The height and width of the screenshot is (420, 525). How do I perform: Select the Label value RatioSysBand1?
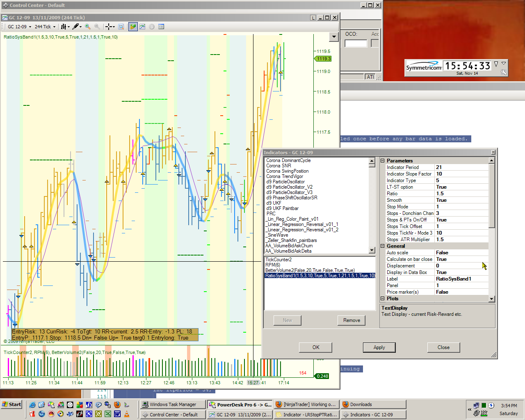461,279
